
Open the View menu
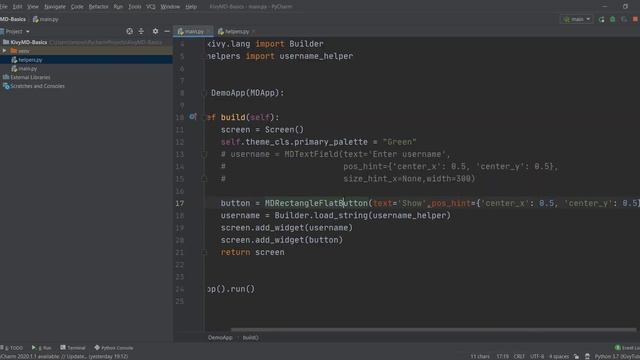point(33,7)
